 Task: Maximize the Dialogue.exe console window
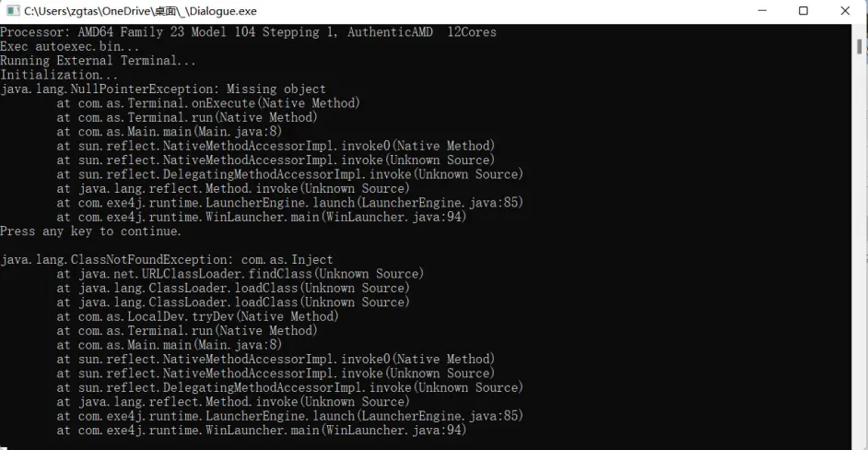point(803,11)
